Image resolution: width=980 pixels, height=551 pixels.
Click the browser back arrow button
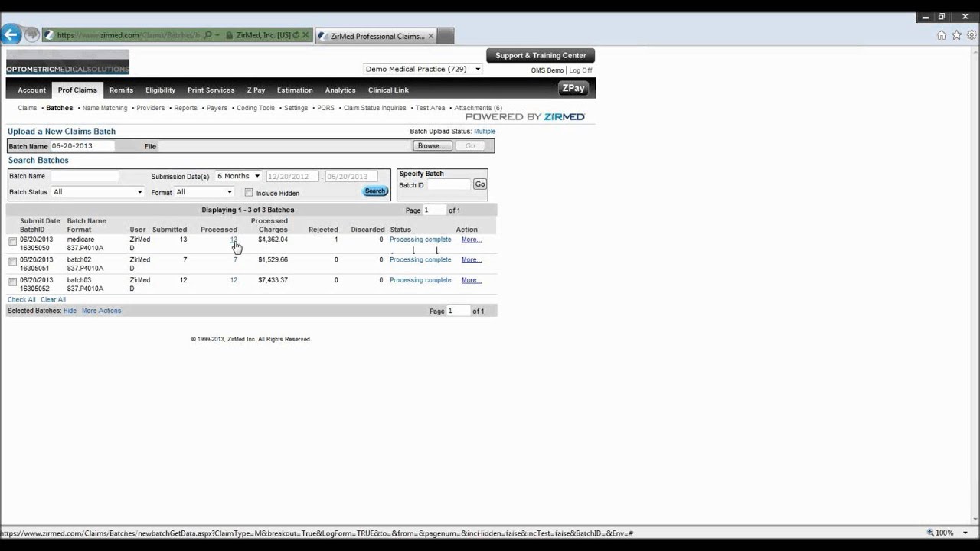pos(11,34)
